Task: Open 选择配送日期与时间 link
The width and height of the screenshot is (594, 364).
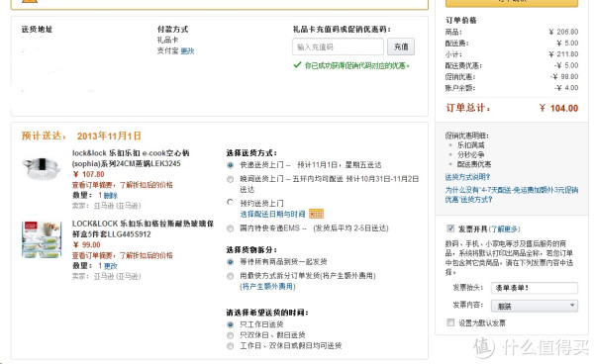Action: pos(273,215)
